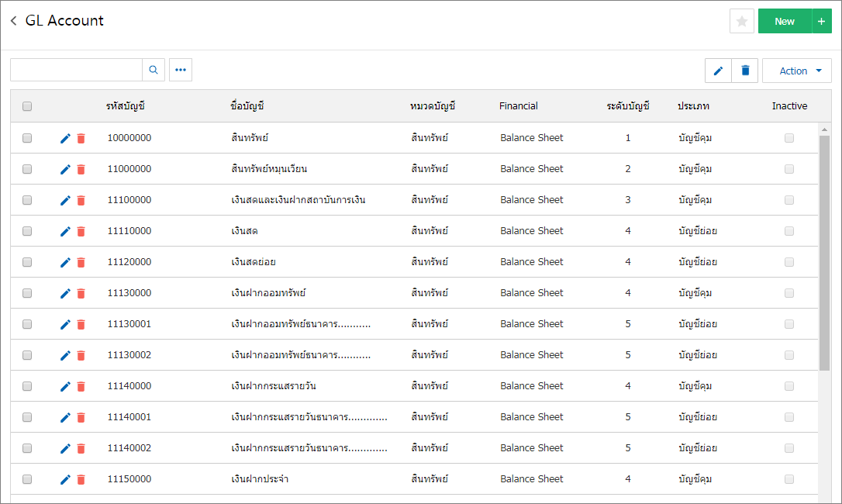Edit account 11120000 with pencil icon
The height and width of the screenshot is (504, 842).
(65, 263)
